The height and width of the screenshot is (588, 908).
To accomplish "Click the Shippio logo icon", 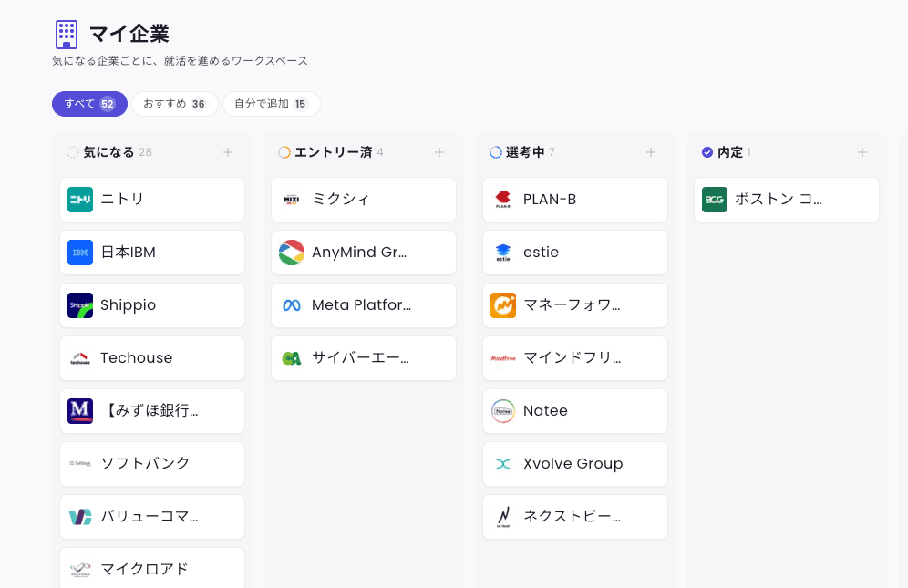I will pyautogui.click(x=80, y=305).
